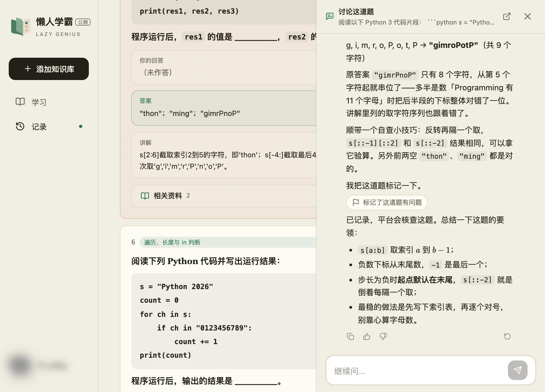Open the 记录 history section
The width and height of the screenshot is (545, 392).
49,127
